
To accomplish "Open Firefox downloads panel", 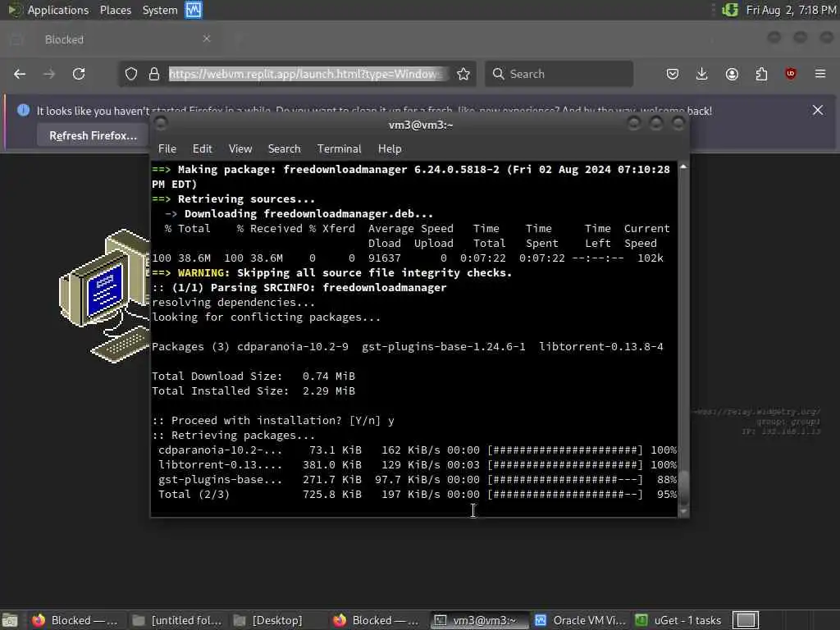I will tap(702, 74).
